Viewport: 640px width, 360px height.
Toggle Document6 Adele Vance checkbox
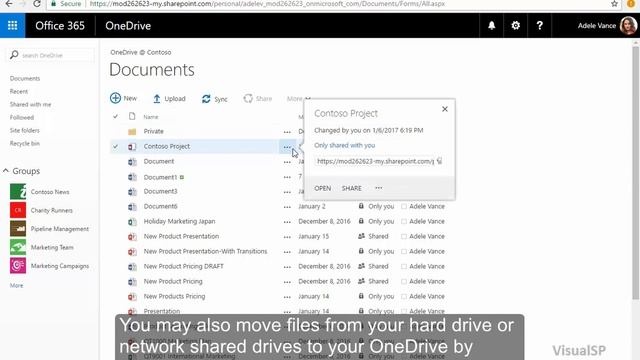404,207
